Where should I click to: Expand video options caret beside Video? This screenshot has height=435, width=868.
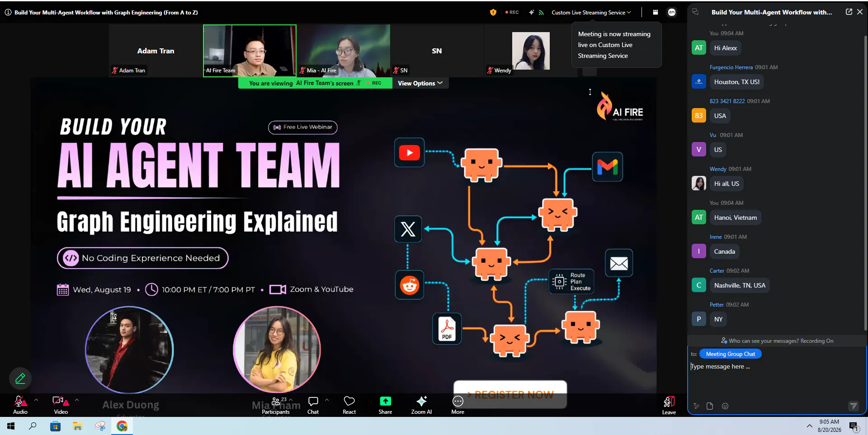pyautogui.click(x=77, y=400)
